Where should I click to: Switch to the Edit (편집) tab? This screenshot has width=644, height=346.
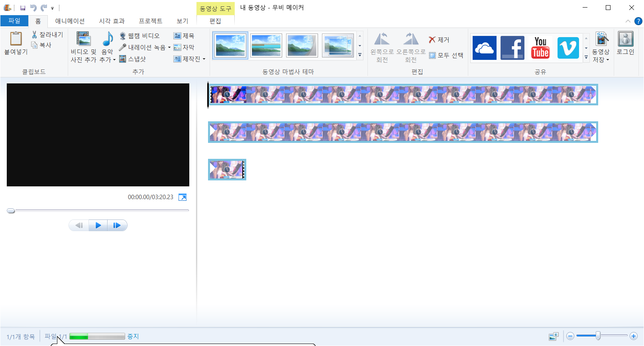click(215, 21)
